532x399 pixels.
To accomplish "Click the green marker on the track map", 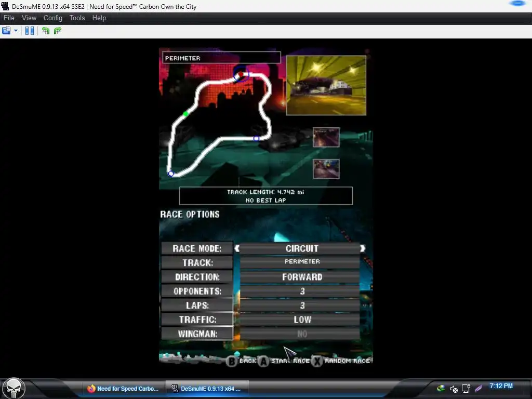I will [x=185, y=114].
